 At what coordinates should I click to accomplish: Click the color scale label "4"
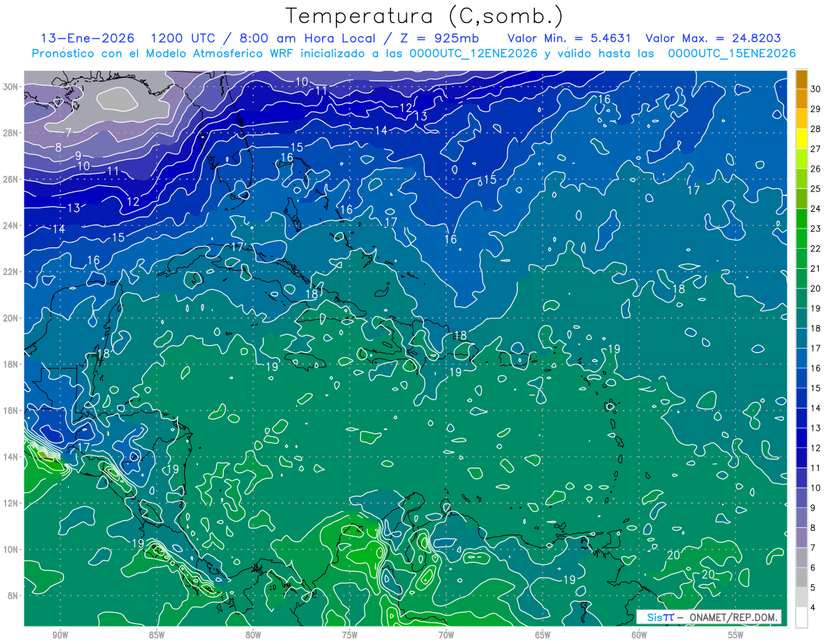[x=813, y=607]
